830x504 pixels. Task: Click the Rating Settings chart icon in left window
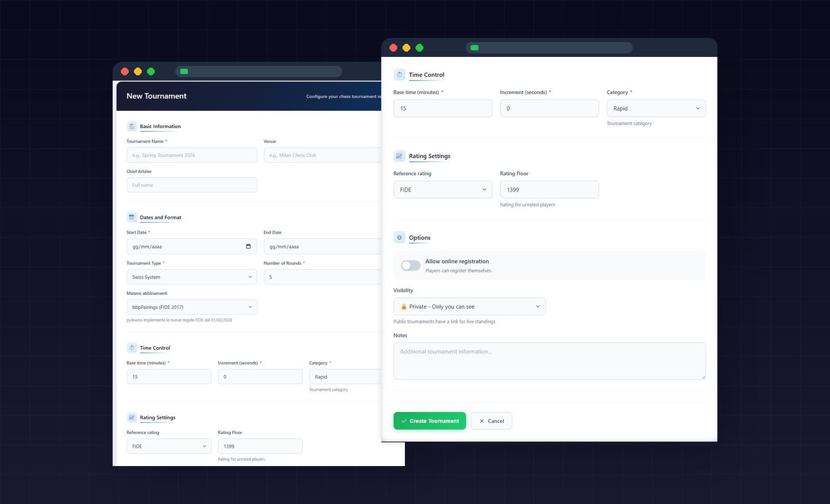(132, 417)
